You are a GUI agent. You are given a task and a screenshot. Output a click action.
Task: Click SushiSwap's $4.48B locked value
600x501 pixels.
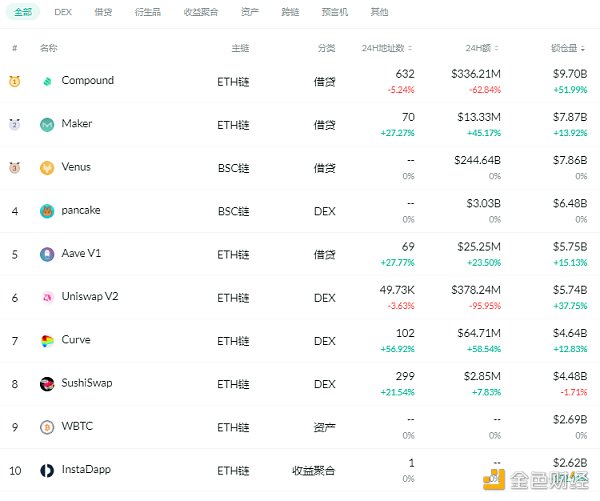click(570, 377)
